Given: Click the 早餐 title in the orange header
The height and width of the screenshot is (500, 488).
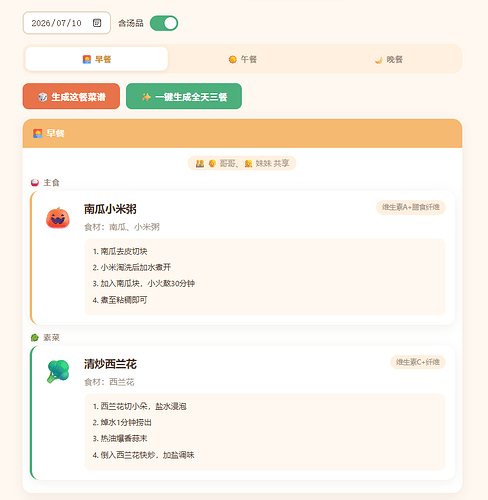Looking at the screenshot, I should (55, 133).
